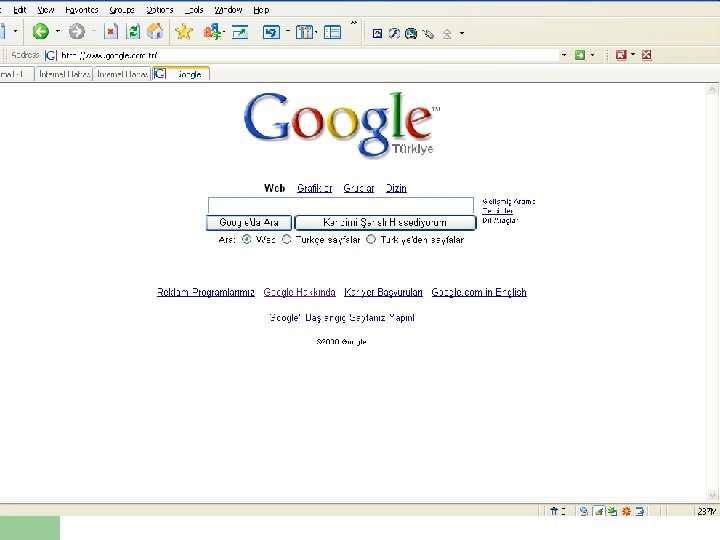The image size is (720, 540).
Task: Reopen closed page with the blue undo icon
Action: point(271,32)
